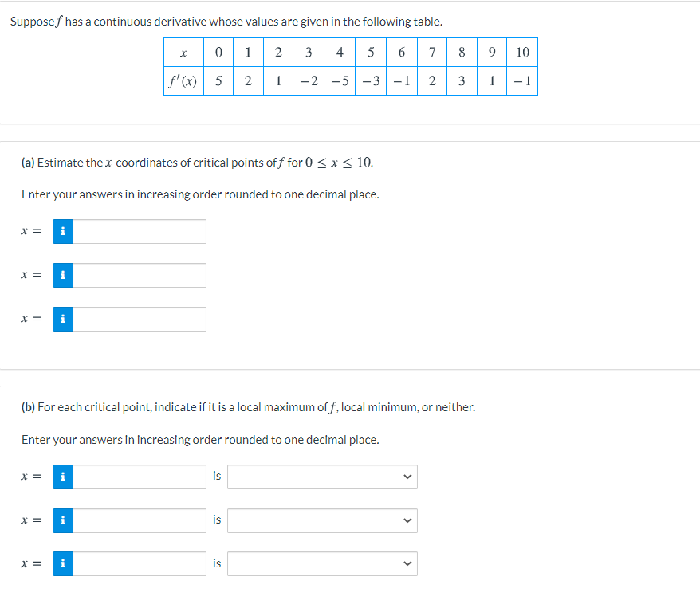The height and width of the screenshot is (612, 700).
Task: Open the info icon for the second critical point in part (b)
Action: coord(62,520)
